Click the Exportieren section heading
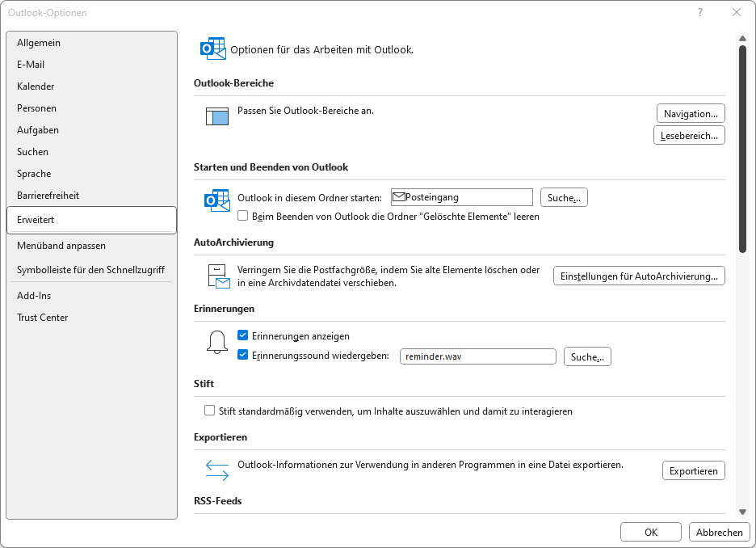The image size is (756, 548). pos(220,437)
